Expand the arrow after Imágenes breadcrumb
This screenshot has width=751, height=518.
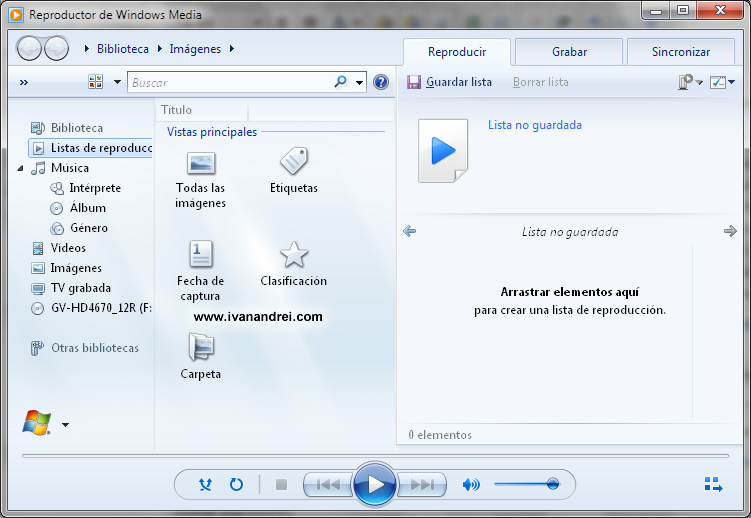(232, 48)
